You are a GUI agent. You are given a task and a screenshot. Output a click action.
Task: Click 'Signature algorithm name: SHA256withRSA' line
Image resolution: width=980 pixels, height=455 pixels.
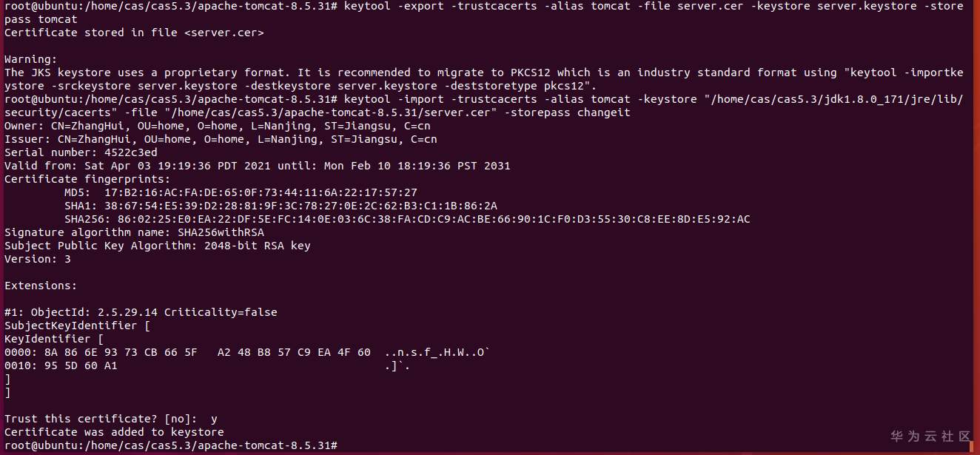coord(134,232)
